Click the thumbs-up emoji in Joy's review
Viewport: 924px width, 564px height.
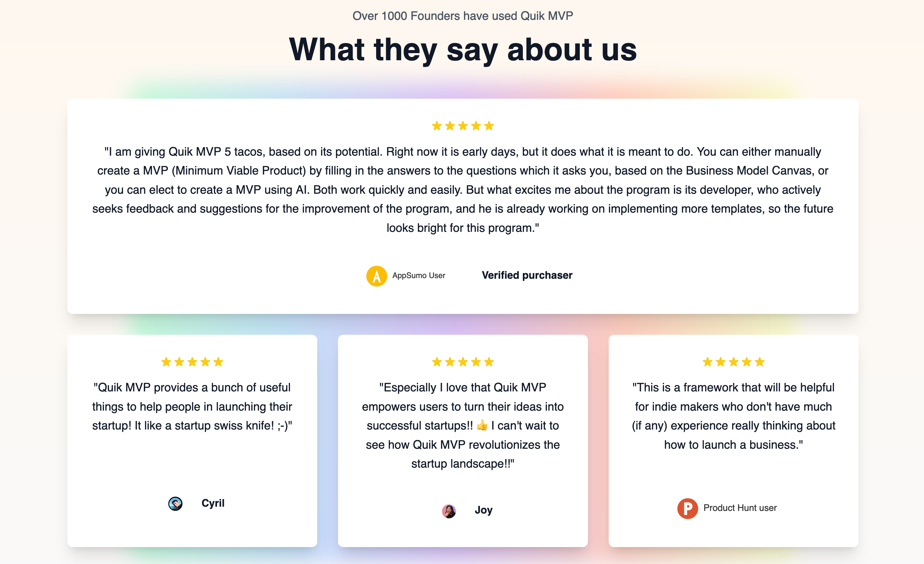pos(482,426)
